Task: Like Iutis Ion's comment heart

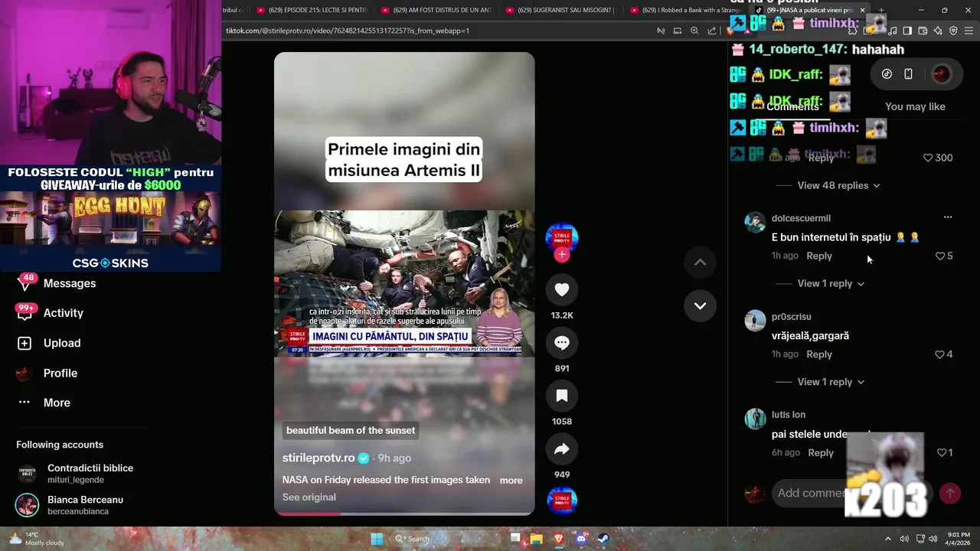Action: 942,453
